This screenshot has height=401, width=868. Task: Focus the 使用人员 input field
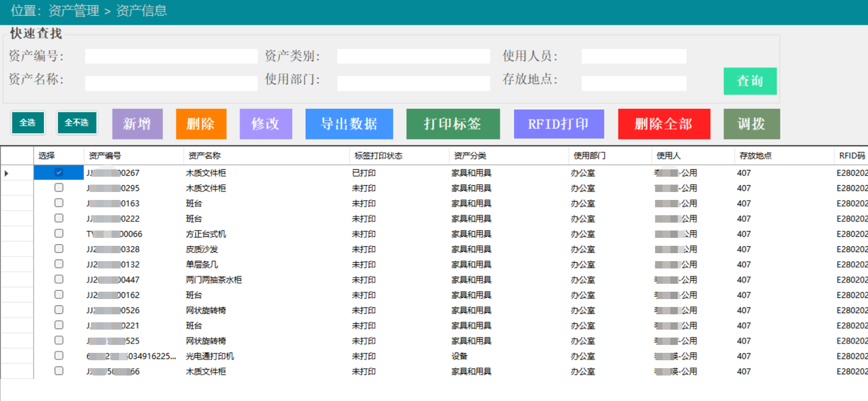pyautogui.click(x=634, y=56)
